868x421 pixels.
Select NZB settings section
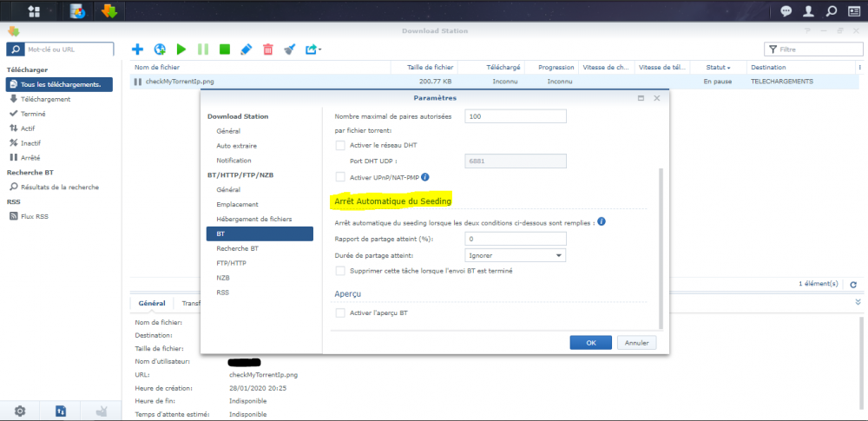tap(223, 278)
